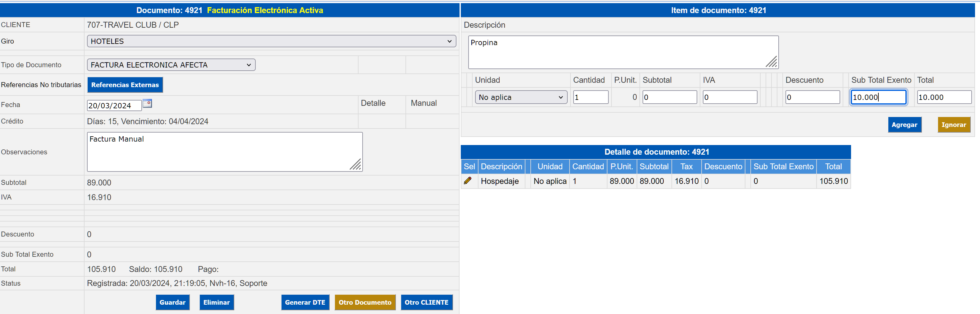The width and height of the screenshot is (980, 314).
Task: Click the Saldo: 105.910 text
Action: (156, 269)
